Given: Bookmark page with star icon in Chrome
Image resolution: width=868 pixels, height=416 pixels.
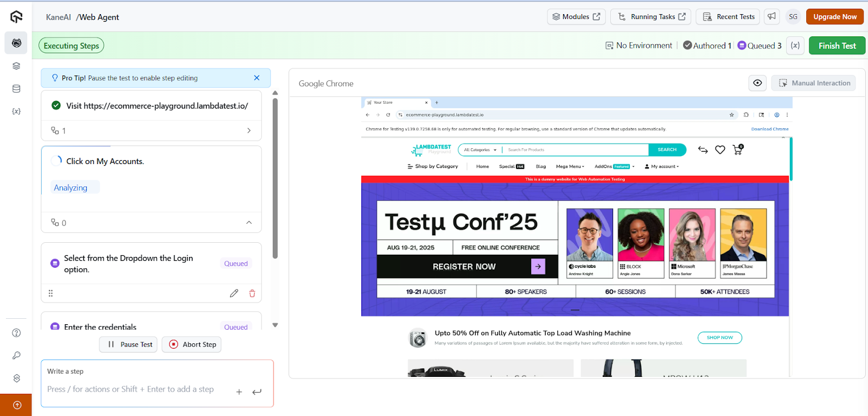Looking at the screenshot, I should (x=731, y=115).
